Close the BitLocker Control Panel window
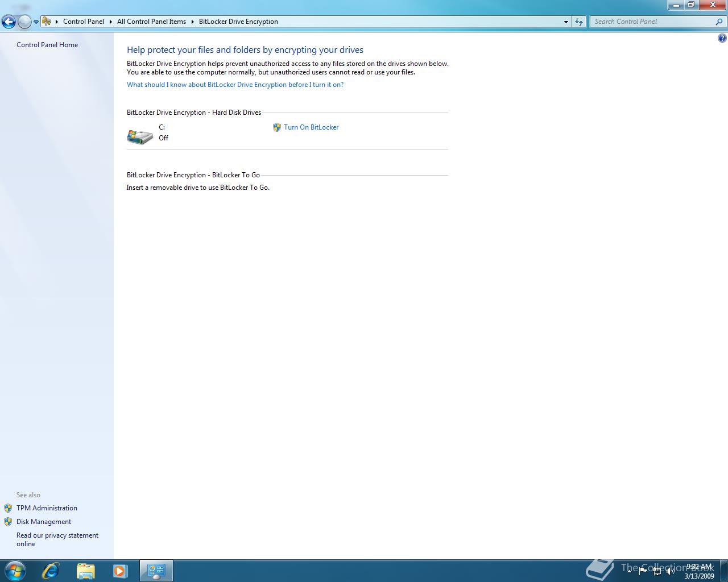 click(x=712, y=5)
